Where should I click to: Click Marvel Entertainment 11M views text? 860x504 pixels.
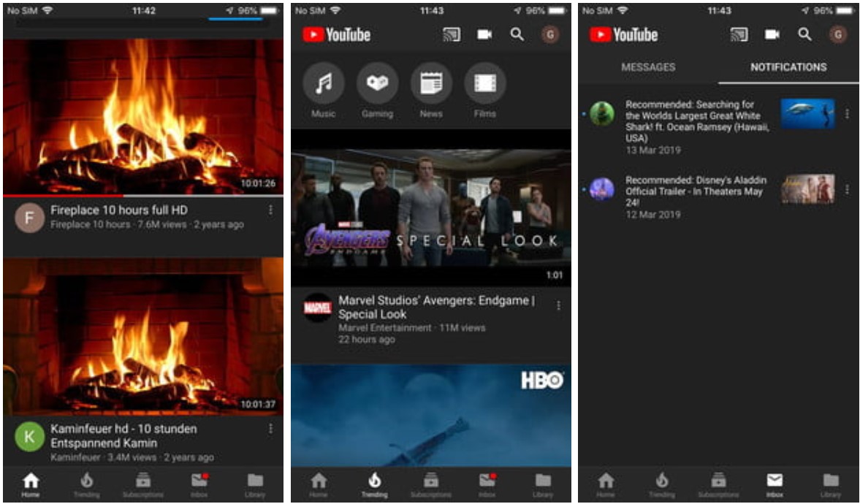(x=411, y=328)
